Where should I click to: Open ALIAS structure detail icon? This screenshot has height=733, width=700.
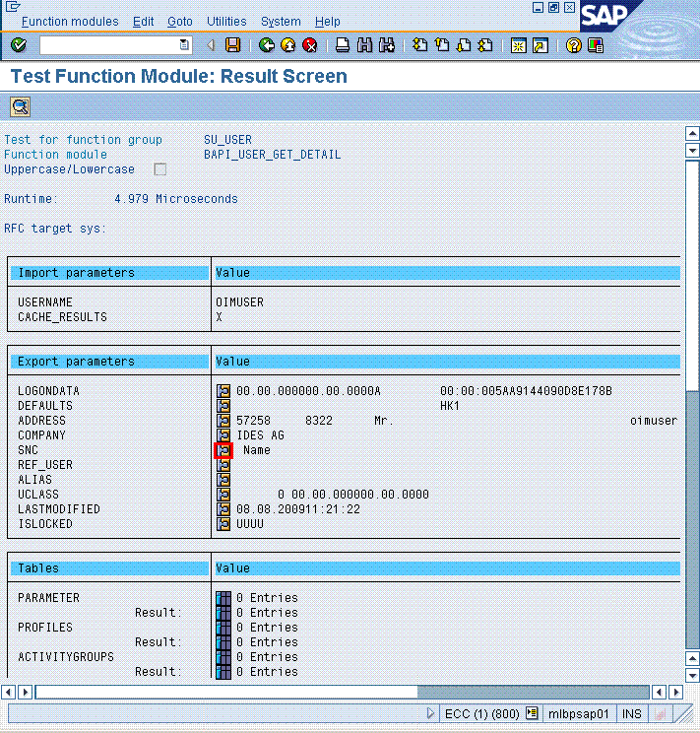click(x=223, y=480)
